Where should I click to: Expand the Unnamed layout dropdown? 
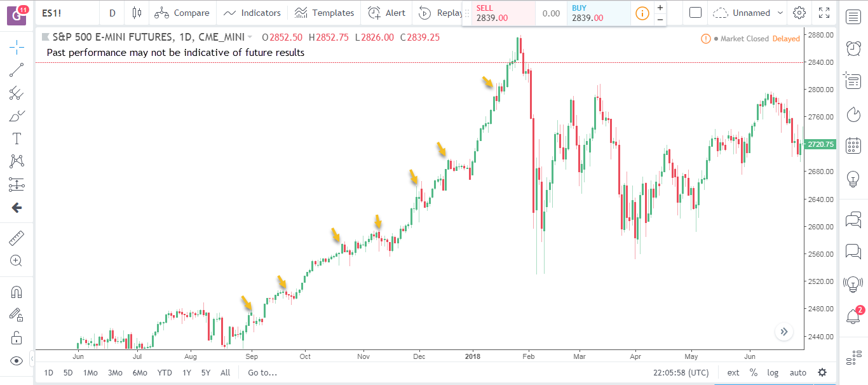[747, 13]
